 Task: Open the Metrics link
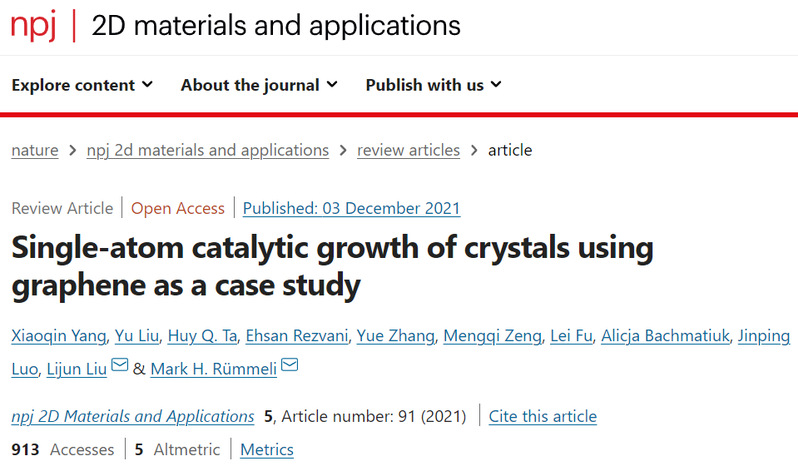click(267, 450)
